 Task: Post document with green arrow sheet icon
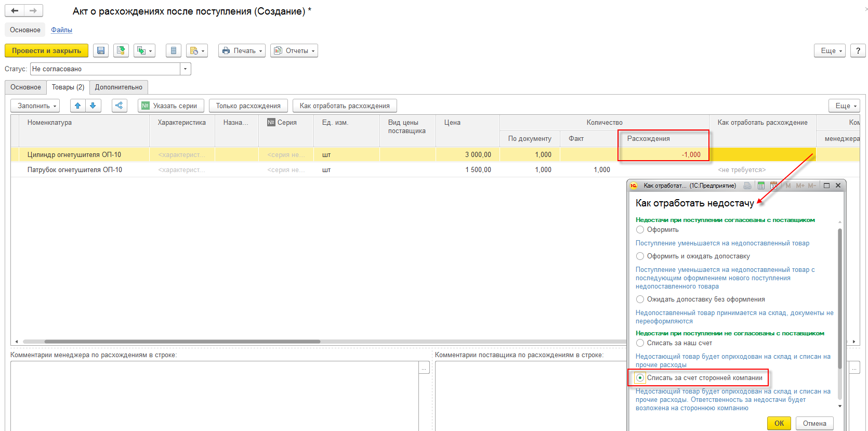point(121,50)
